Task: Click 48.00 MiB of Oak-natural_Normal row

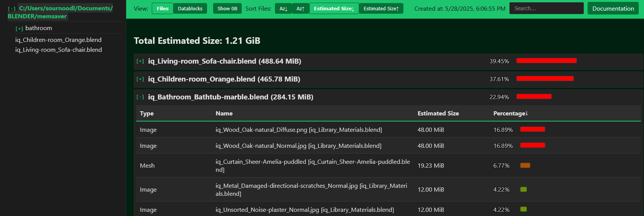Action: click(431, 146)
